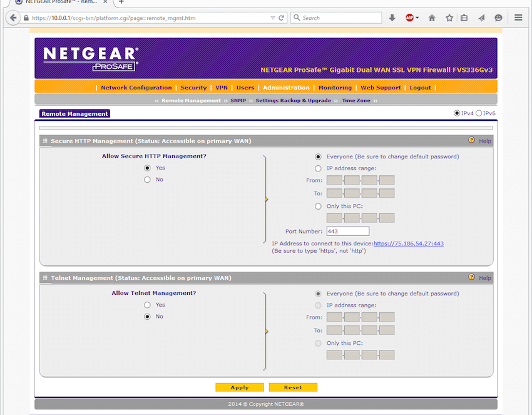Click the Telnet Management section header
The width and height of the screenshot is (532, 415).
coord(267,278)
